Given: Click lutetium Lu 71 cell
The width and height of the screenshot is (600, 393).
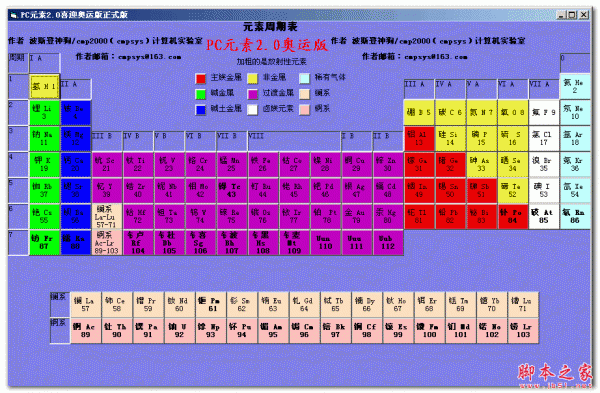Looking at the screenshot, I should [523, 305].
